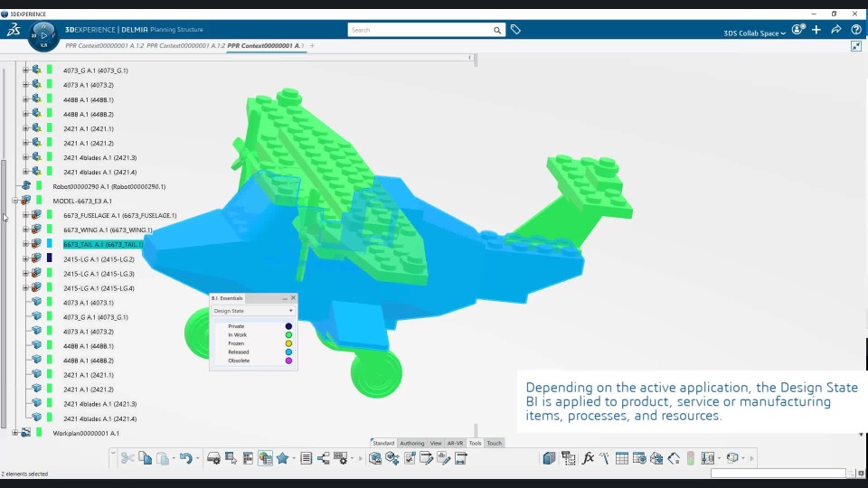Click the Copy icon in bottom toolbar

(145, 458)
